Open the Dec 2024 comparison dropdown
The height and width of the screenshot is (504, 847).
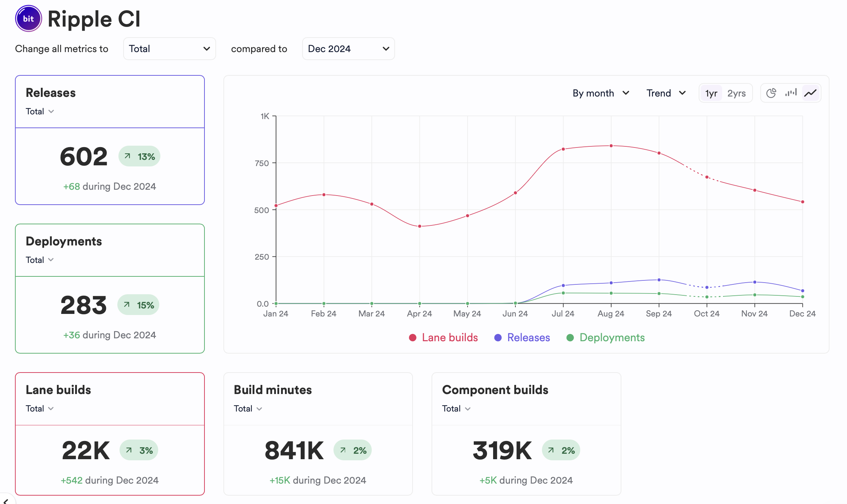(348, 49)
